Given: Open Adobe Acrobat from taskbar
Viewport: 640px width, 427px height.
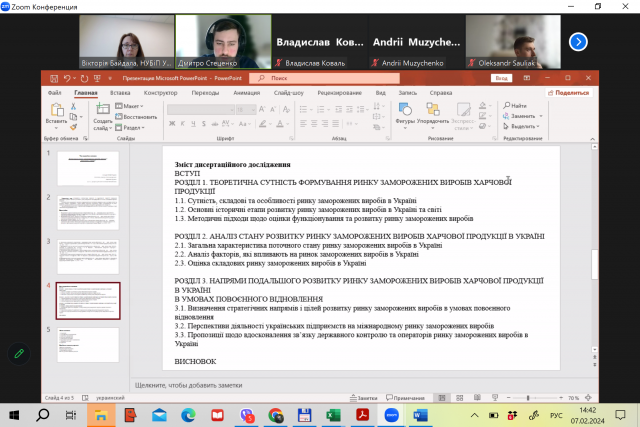Looking at the screenshot, I should point(362,416).
